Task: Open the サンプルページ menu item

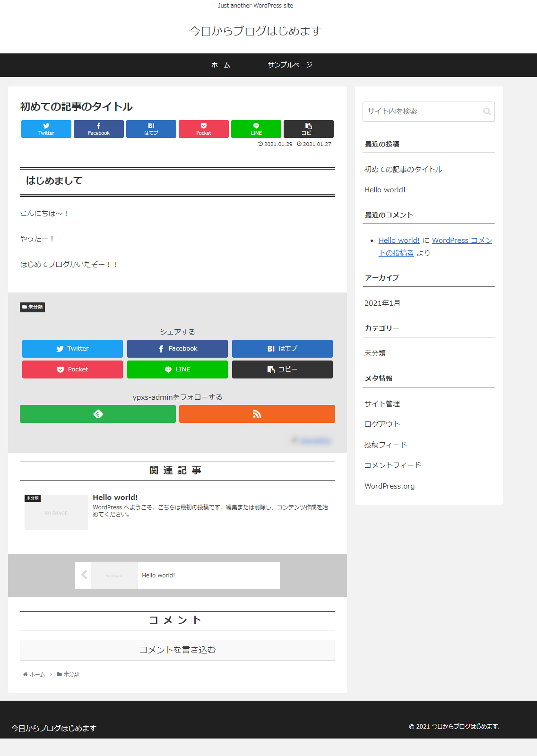Action: click(x=290, y=65)
